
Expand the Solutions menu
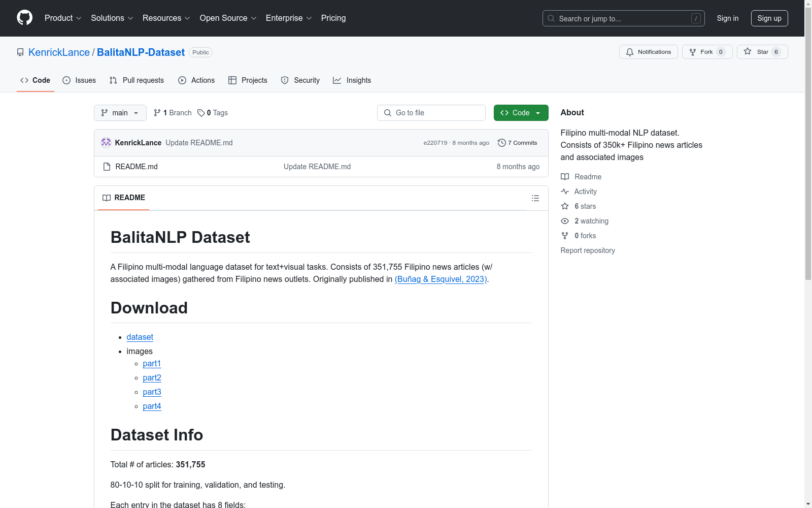pos(112,18)
